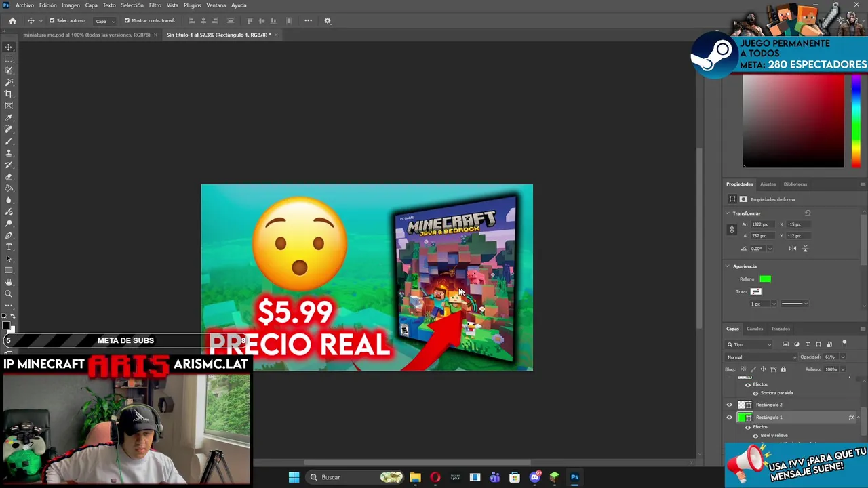Click the Relleno green fill swatch
Viewport: 868px width, 488px height.
[x=765, y=279]
